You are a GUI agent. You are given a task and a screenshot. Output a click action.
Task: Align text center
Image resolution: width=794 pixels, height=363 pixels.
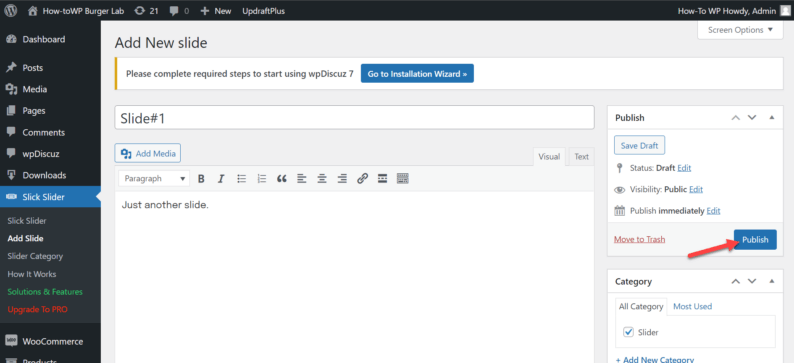coord(322,178)
